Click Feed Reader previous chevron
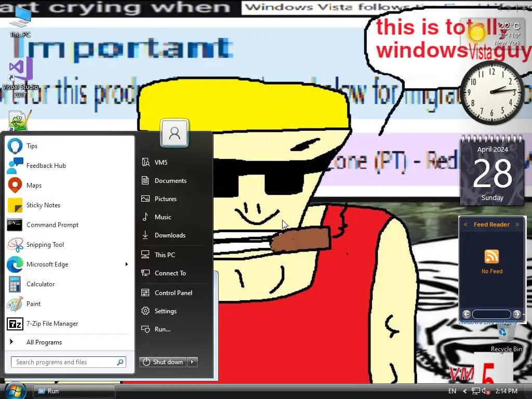Screen dimensions: 532x399 click(x=465, y=224)
